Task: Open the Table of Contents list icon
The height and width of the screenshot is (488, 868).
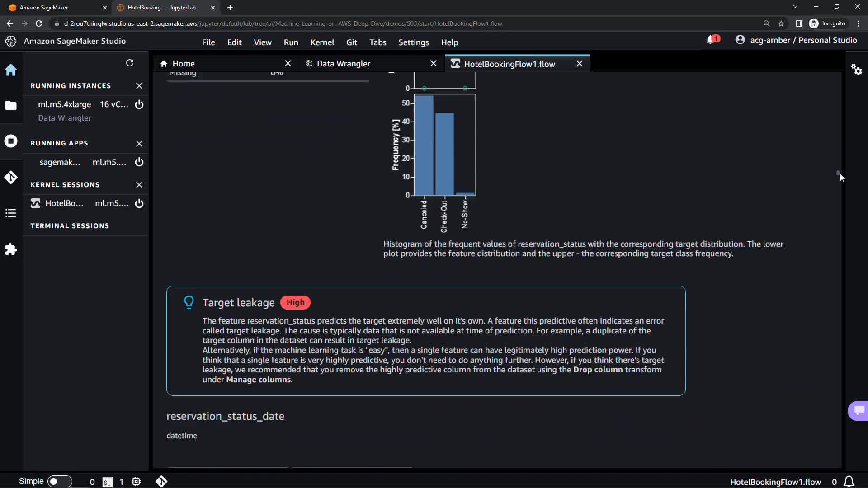Action: click(x=11, y=213)
